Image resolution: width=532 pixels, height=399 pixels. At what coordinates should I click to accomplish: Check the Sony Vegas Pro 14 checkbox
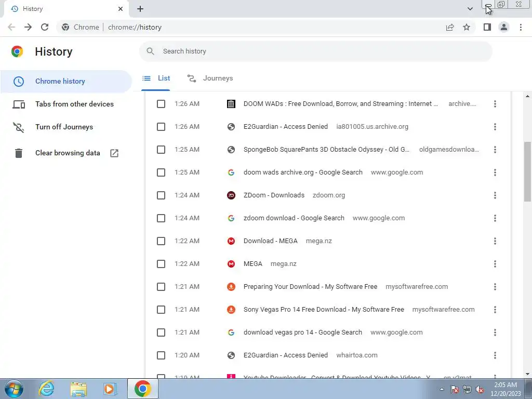pyautogui.click(x=161, y=310)
